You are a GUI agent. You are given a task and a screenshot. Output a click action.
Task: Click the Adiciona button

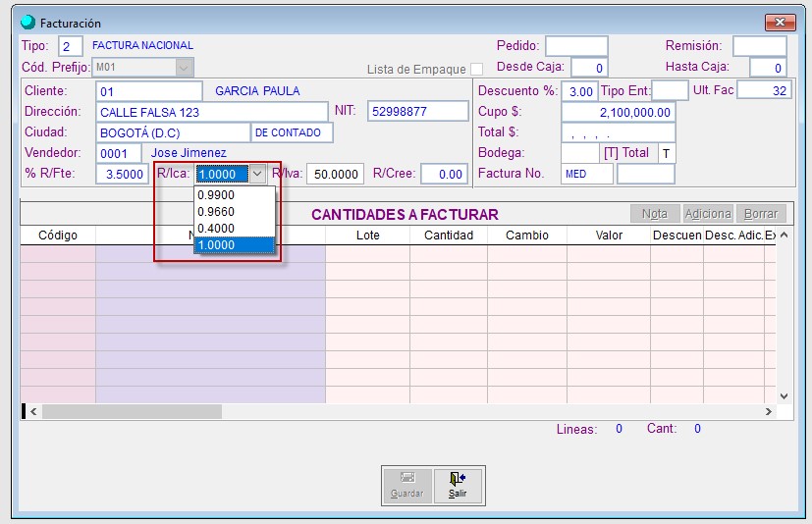pyautogui.click(x=707, y=213)
